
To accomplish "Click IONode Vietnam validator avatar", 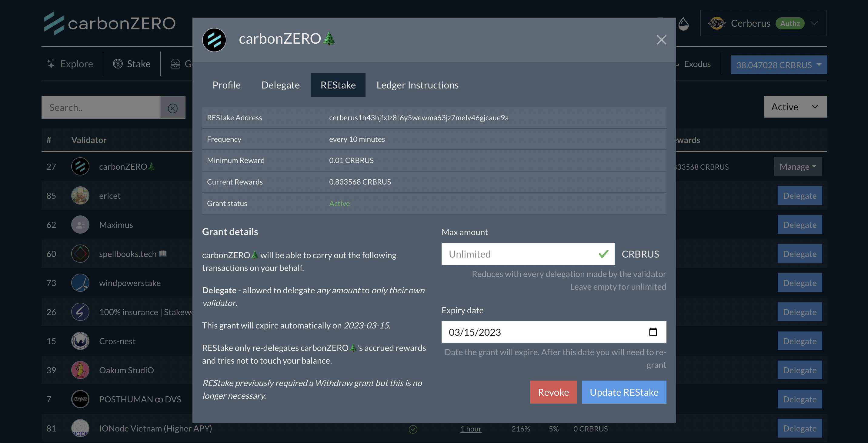I will (80, 428).
